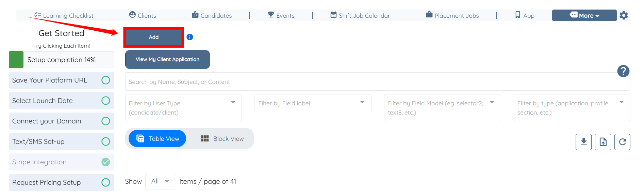Click the download icon button
This screenshot has height=194, width=644.
coord(583,142)
